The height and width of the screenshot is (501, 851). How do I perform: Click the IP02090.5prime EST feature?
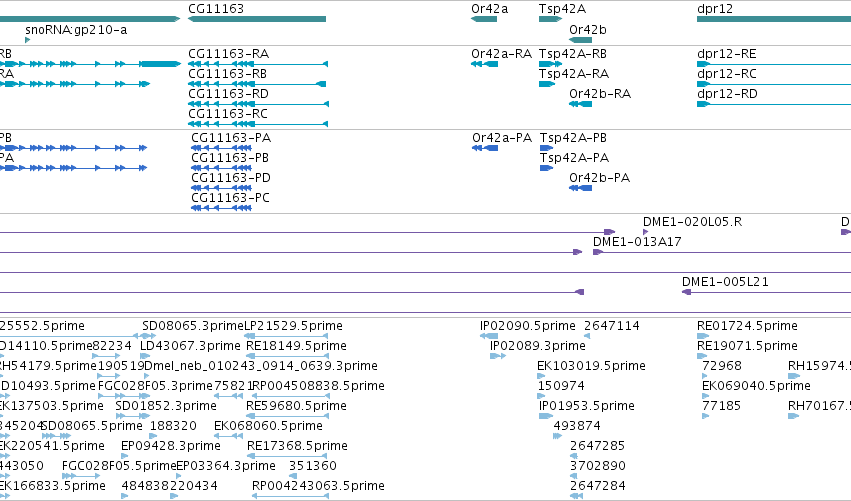point(489,336)
